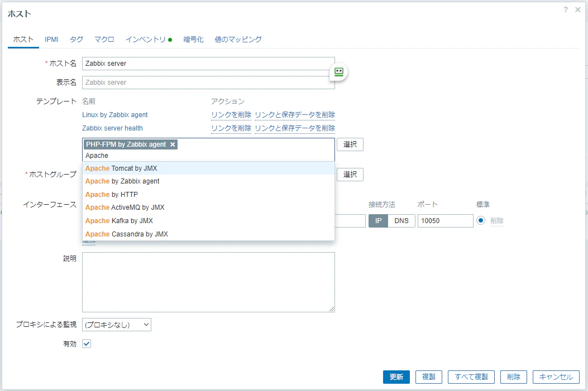Viewport: 588px width, 391px height.
Task: Switch to the タグ tab
Action: tap(76, 40)
